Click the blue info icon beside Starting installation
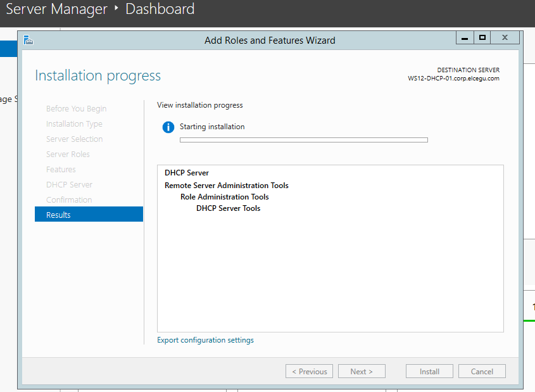Image resolution: width=535 pixels, height=392 pixels. point(168,127)
